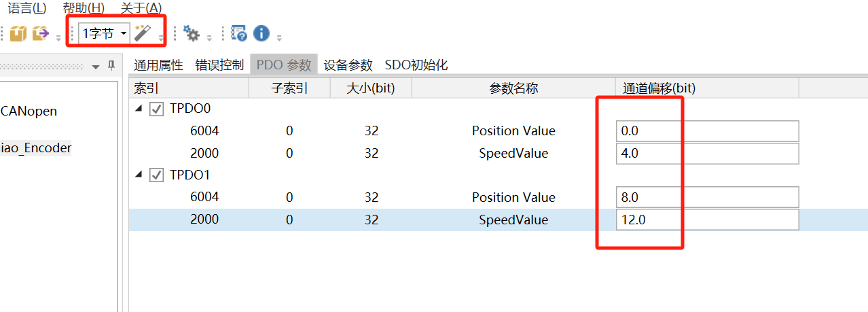Uncheck the TPDO0 checkbox
868x312 pixels.
[x=156, y=109]
